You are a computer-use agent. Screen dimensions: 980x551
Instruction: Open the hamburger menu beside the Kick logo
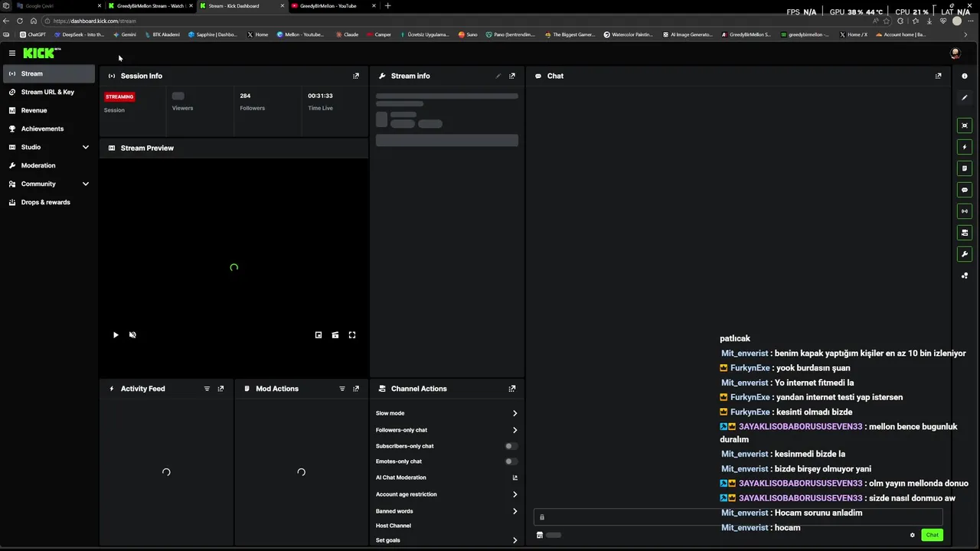pyautogui.click(x=12, y=53)
